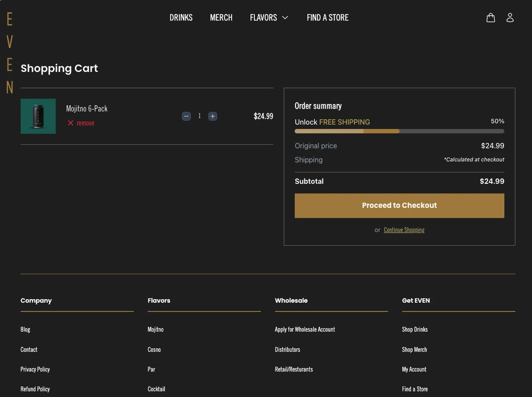Select the Cosno flavor footer link
Image resolution: width=532 pixels, height=397 pixels.
point(154,350)
